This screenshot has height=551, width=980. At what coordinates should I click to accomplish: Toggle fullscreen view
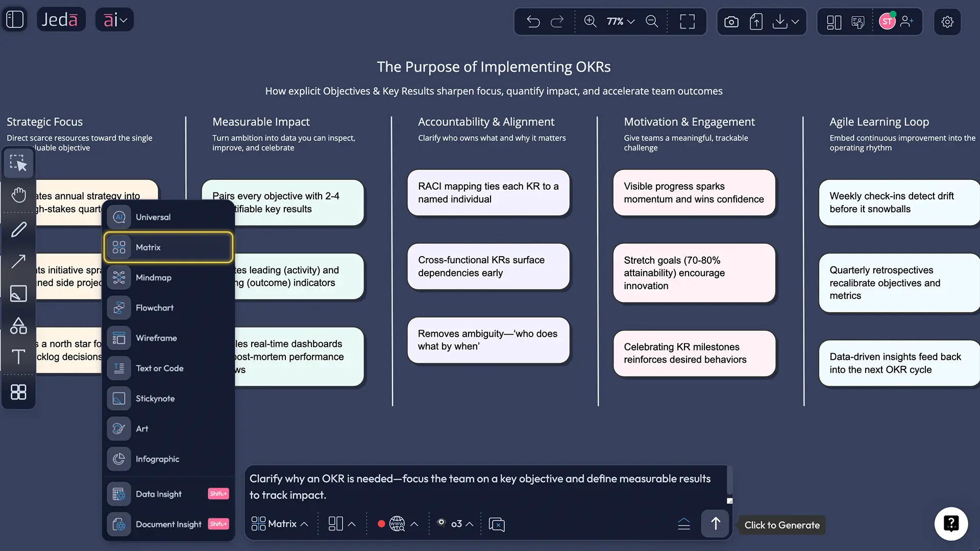(x=687, y=21)
